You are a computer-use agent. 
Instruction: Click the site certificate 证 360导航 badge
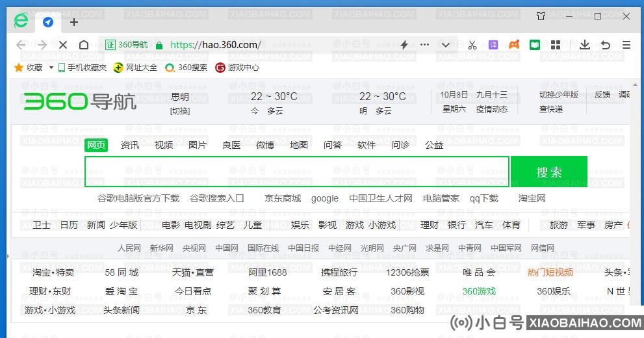click(x=127, y=45)
